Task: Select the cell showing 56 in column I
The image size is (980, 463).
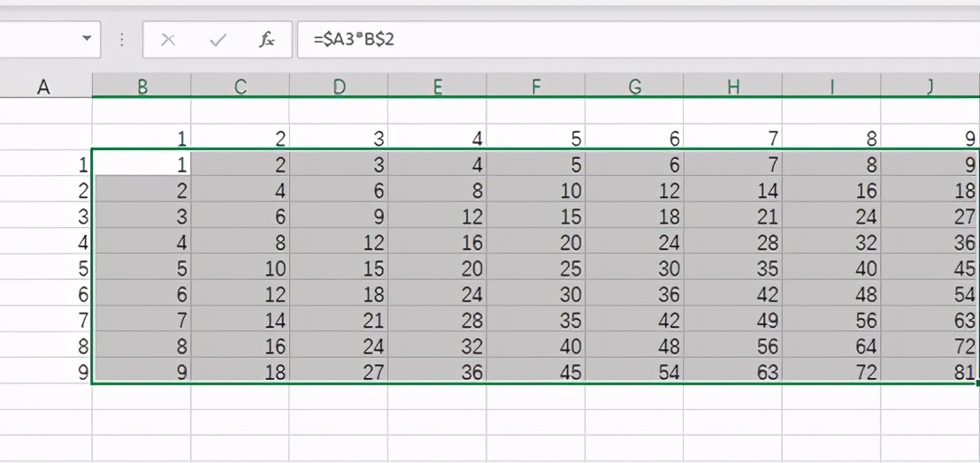Action: pyautogui.click(x=831, y=319)
